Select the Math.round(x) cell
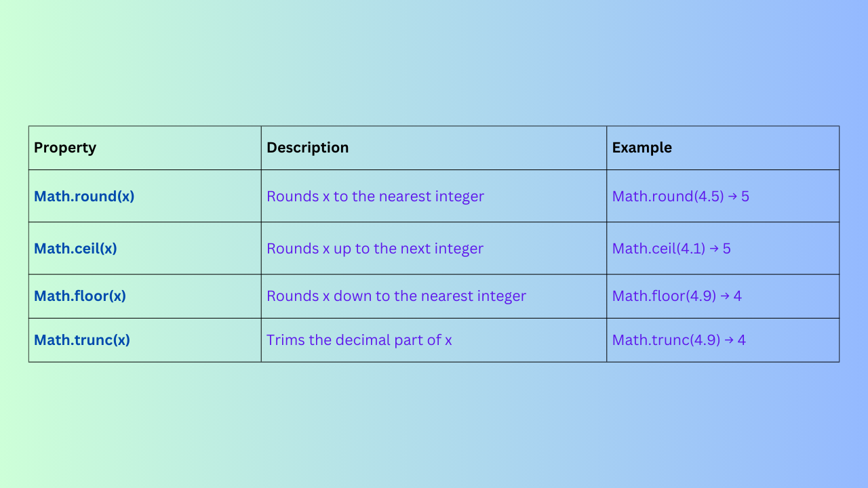The height and width of the screenshot is (488, 868). pyautogui.click(x=84, y=197)
